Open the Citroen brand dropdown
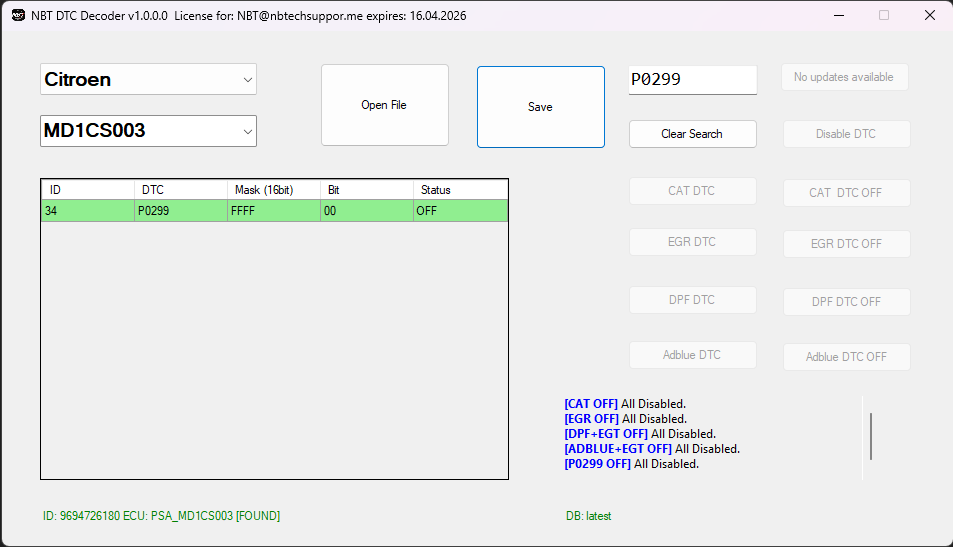 pyautogui.click(x=148, y=79)
